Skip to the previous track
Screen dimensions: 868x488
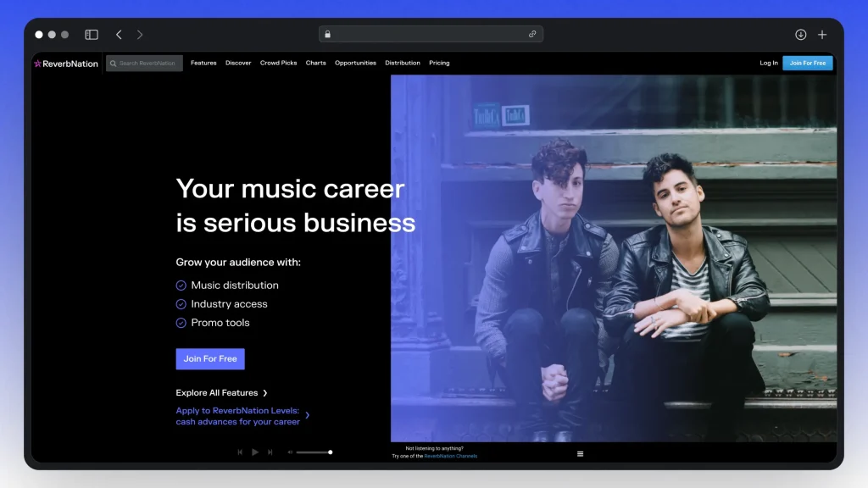240,452
